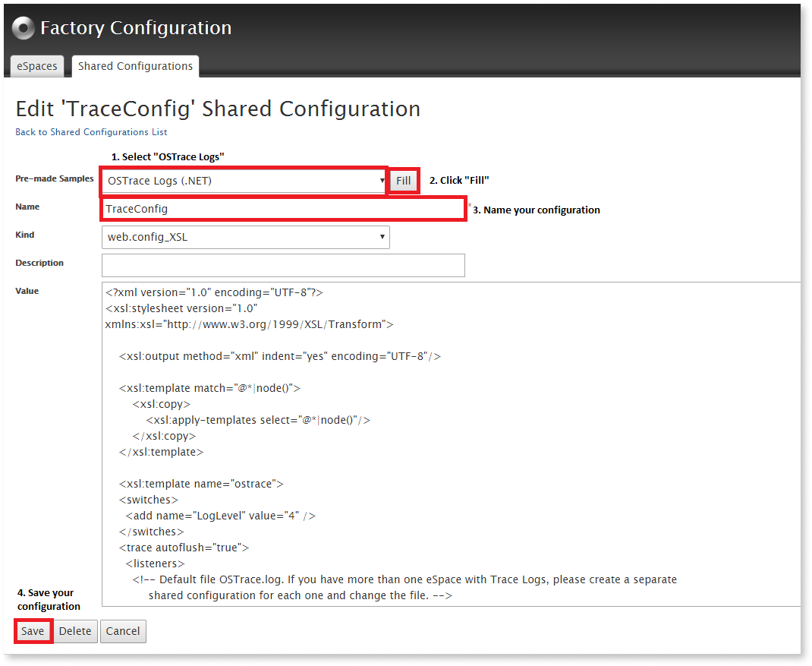Click the xmlns:xsl w3.org Transform line
This screenshot has height=666, width=812.
click(x=249, y=324)
